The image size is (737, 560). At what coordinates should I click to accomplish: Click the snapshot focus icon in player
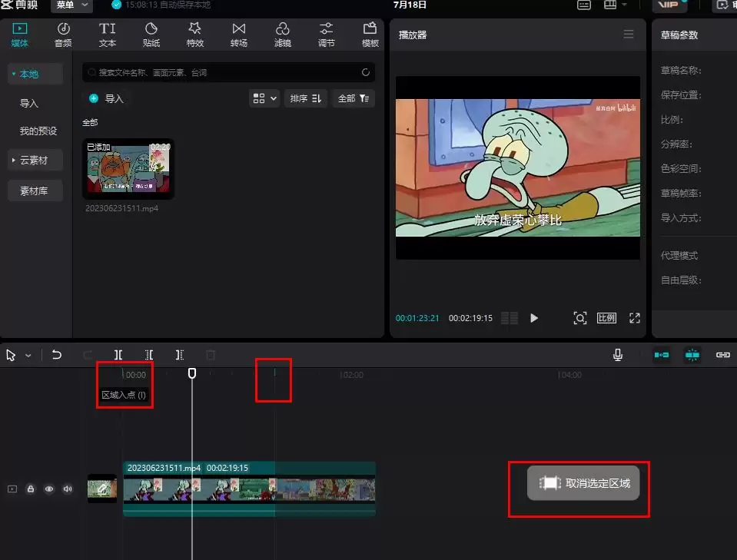pos(580,318)
